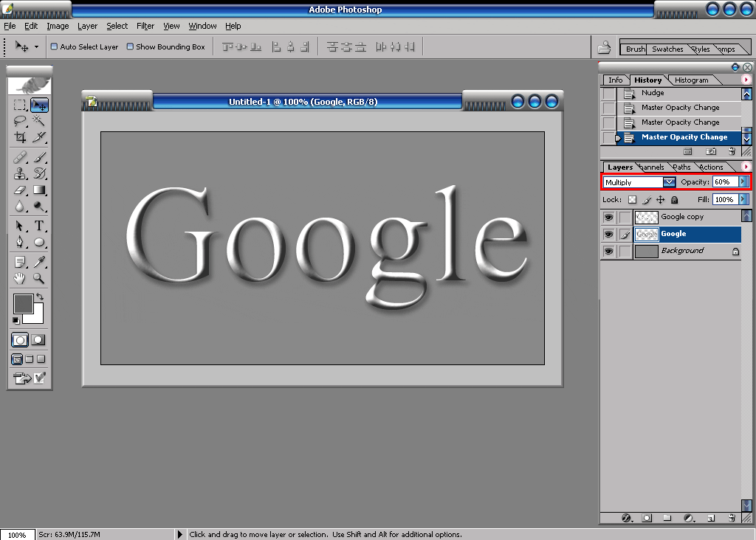Open the Fill slider arrow
This screenshot has height=540, width=756.
pos(743,199)
